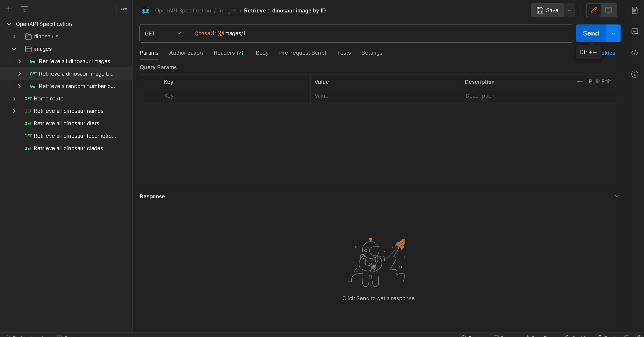The width and height of the screenshot is (644, 337).
Task: Collapse the images folder
Action: coord(14,49)
